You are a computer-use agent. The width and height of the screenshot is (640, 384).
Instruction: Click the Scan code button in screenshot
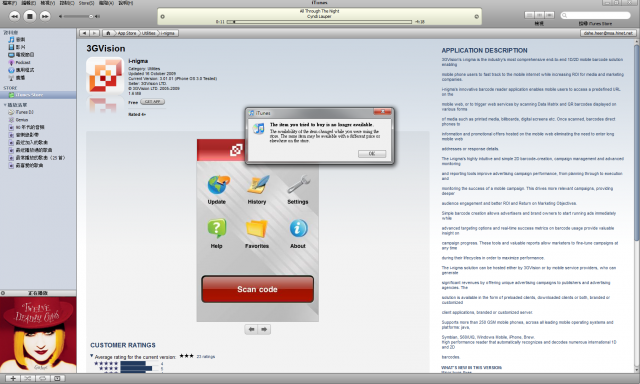click(258, 289)
